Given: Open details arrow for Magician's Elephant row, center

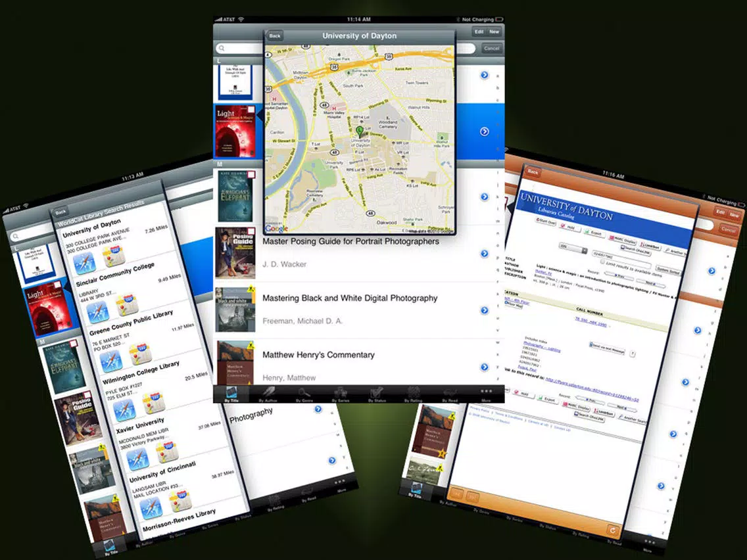Looking at the screenshot, I should [x=485, y=197].
